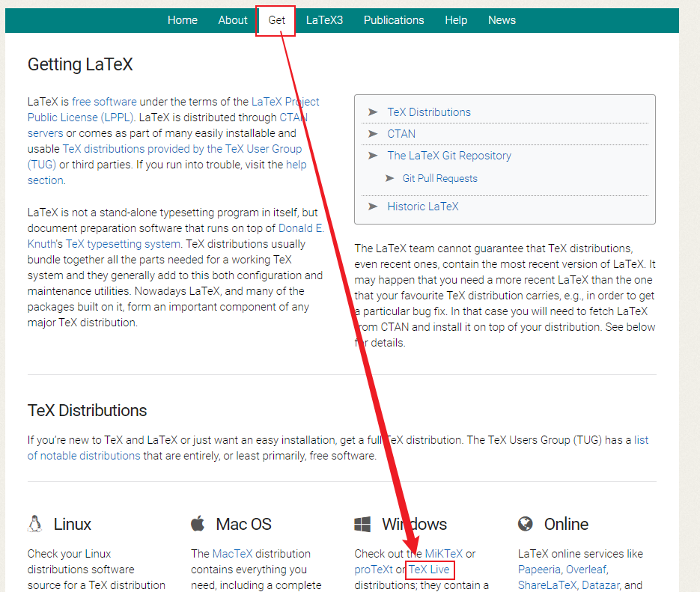
Task: Click the highlighted Get navigation item
Action: [276, 20]
